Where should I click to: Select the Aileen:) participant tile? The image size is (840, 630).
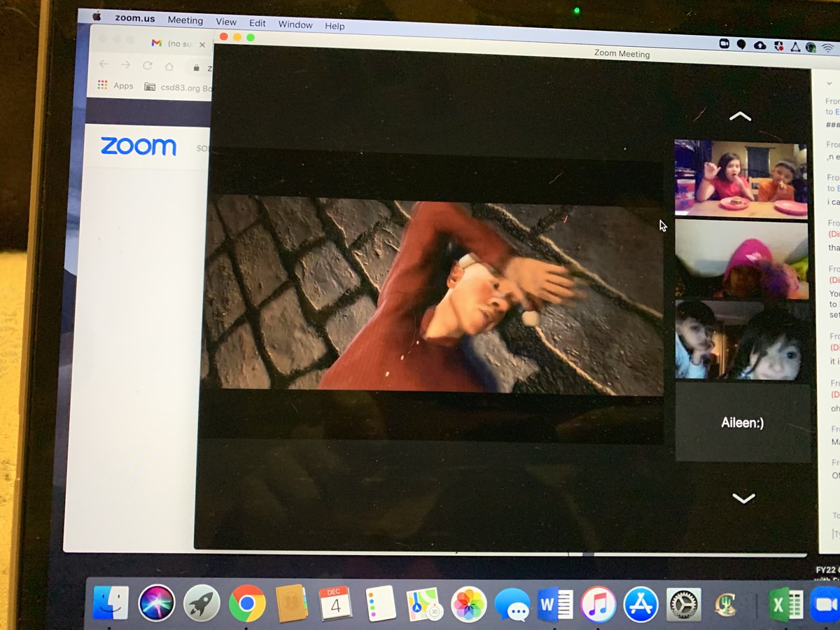743,422
